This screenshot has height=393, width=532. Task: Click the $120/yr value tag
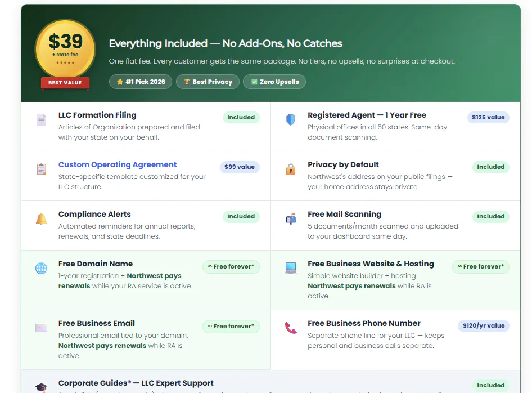pyautogui.click(x=484, y=326)
